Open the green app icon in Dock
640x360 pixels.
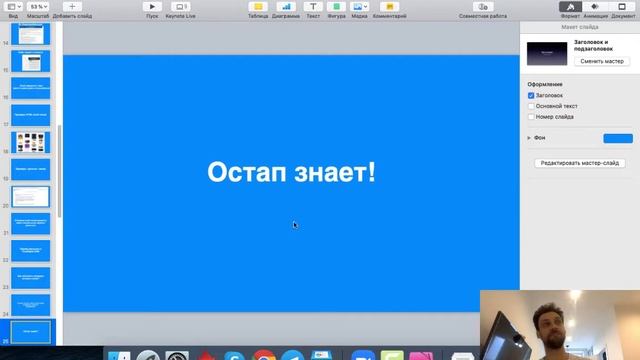click(x=392, y=355)
